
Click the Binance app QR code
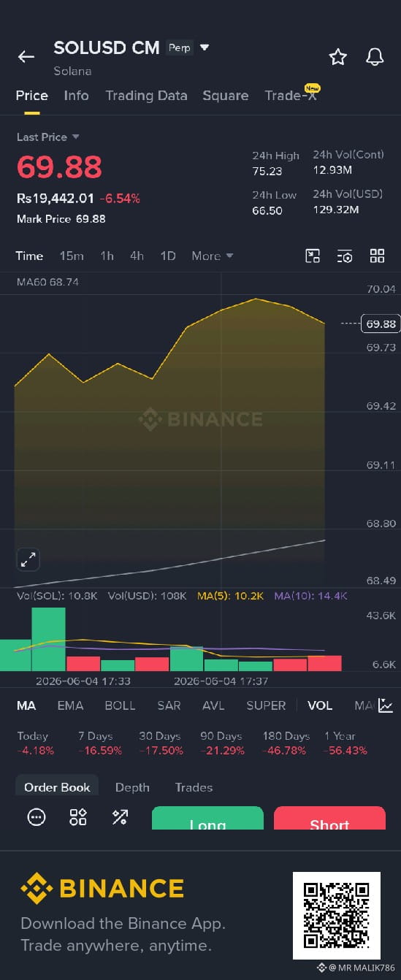337,916
